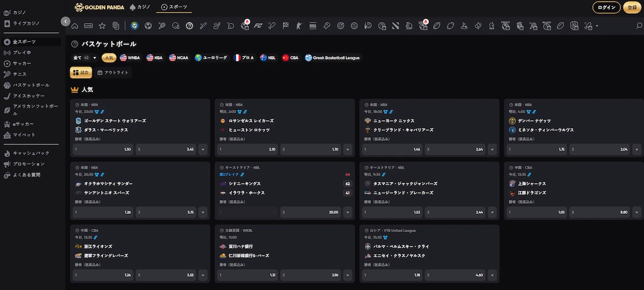This screenshot has width=644, height=290.
Task: Expand markets for Knicks vs Cavaliers card
Action: (492, 150)
